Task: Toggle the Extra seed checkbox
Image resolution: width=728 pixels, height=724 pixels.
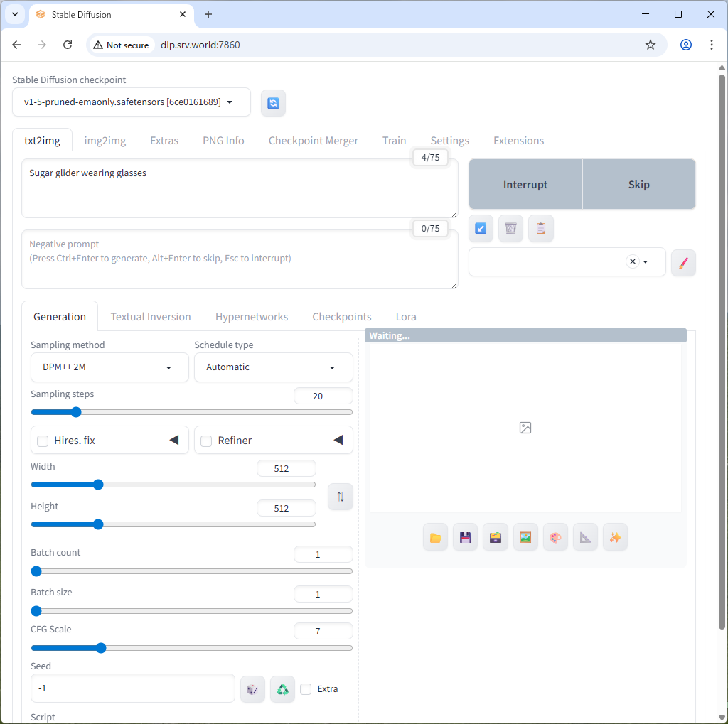Action: (x=306, y=688)
